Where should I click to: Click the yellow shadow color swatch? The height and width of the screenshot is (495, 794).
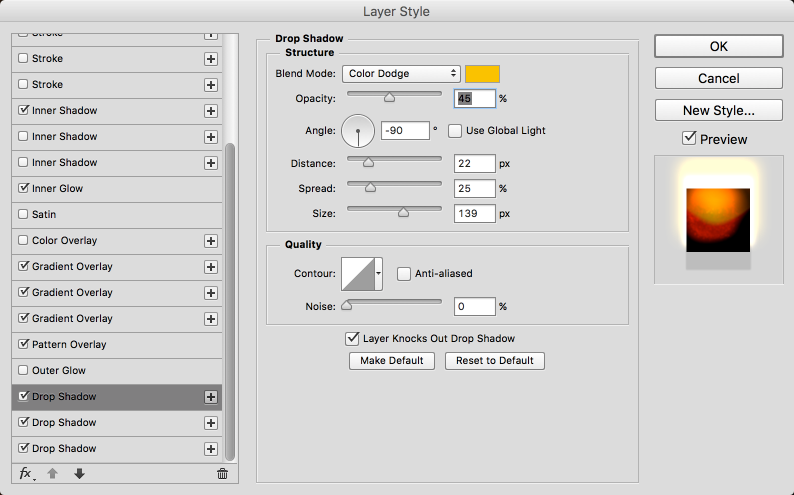click(x=482, y=73)
